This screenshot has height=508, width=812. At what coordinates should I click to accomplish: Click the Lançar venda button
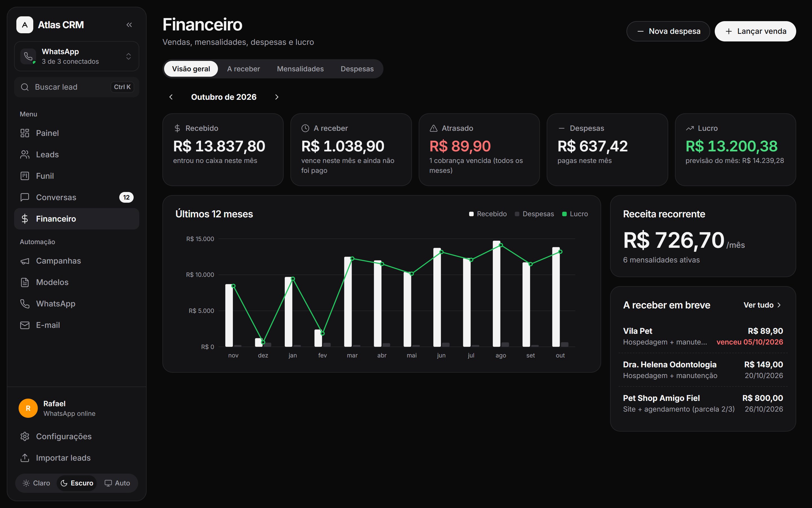pos(755,31)
